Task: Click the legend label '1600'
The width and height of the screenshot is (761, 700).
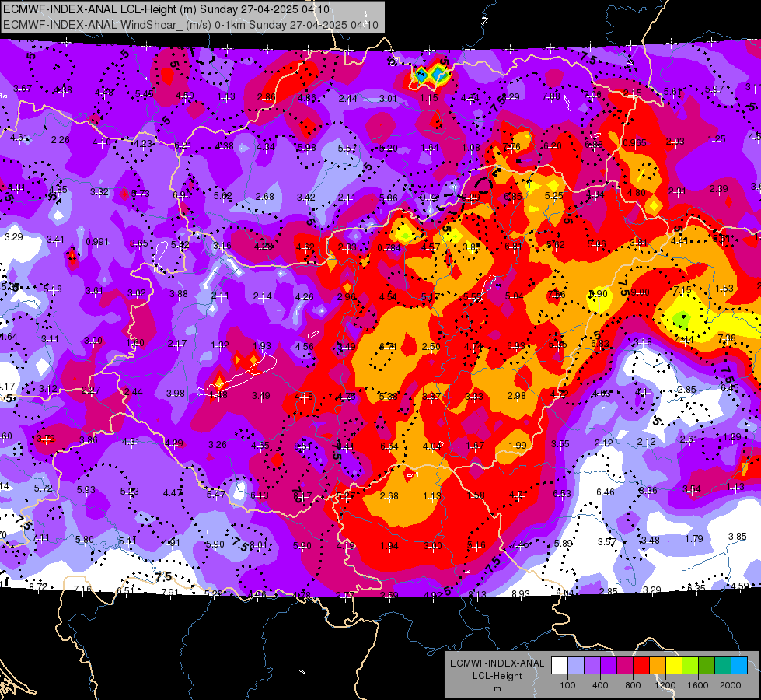Action: [698, 685]
